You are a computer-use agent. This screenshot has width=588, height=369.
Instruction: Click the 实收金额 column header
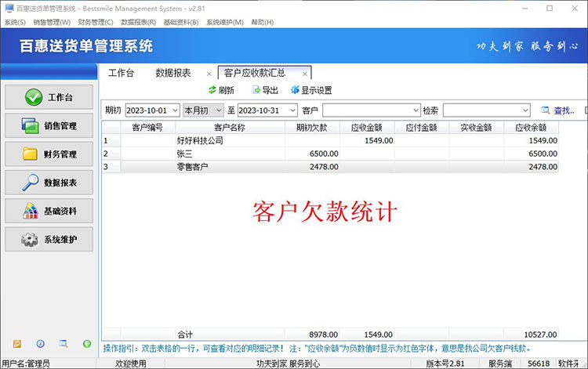pos(476,128)
